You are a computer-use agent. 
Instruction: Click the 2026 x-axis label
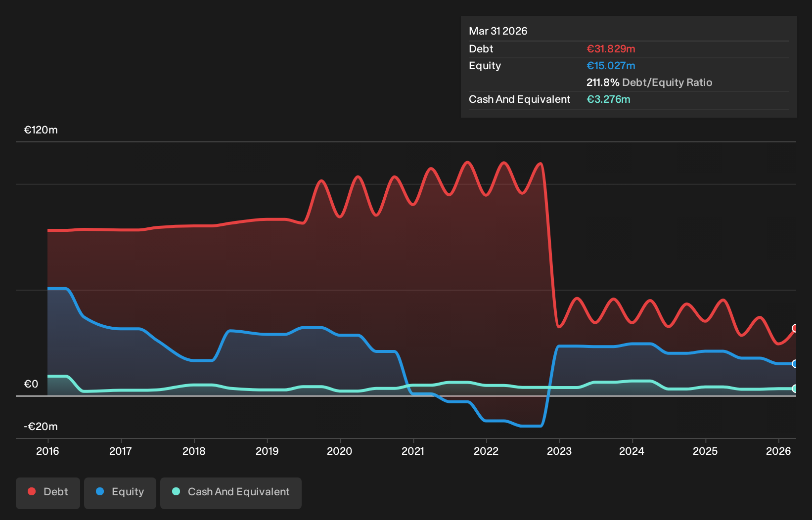click(x=778, y=451)
